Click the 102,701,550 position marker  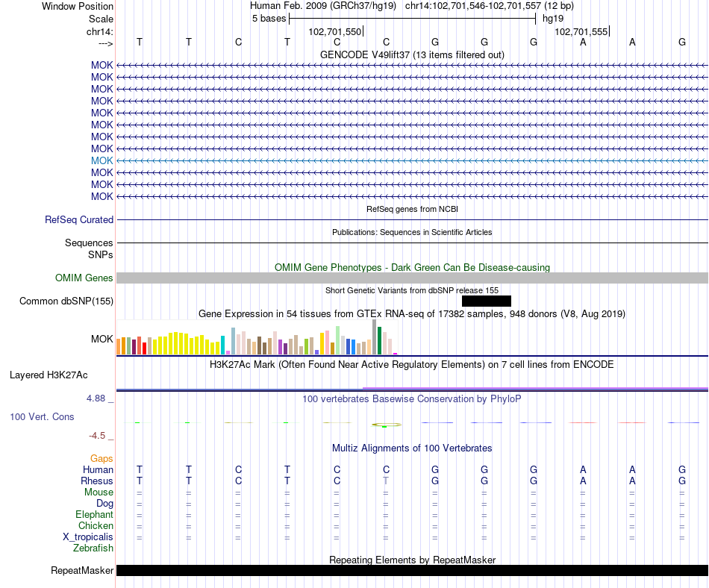(336, 31)
